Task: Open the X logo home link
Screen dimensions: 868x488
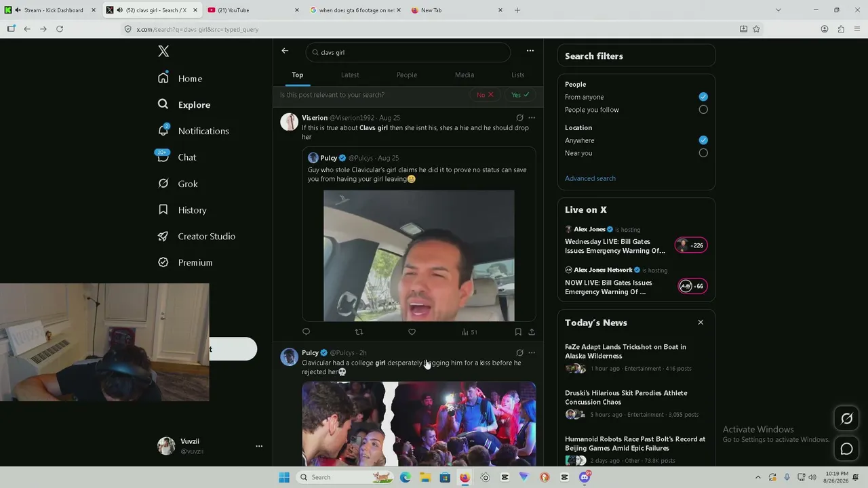Action: [163, 52]
